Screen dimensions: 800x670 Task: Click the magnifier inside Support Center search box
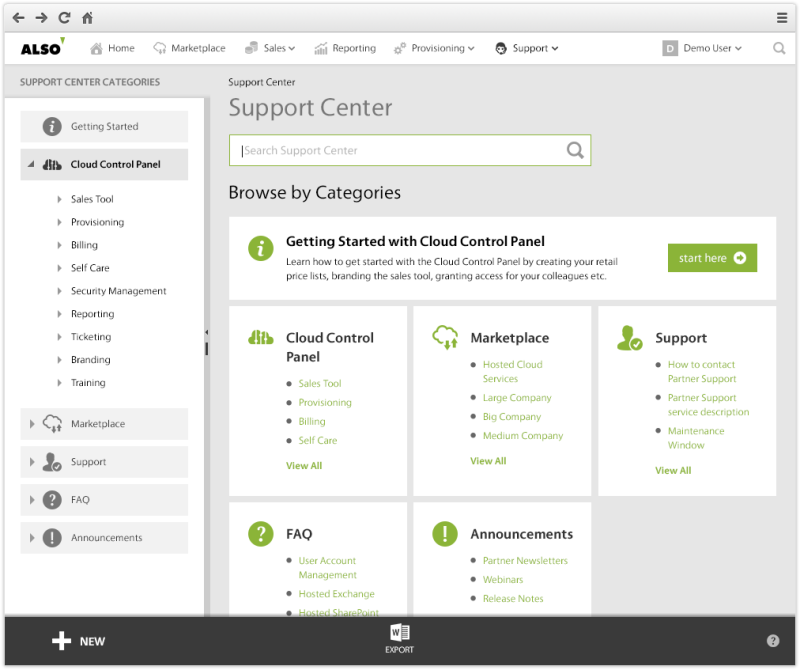pos(575,150)
